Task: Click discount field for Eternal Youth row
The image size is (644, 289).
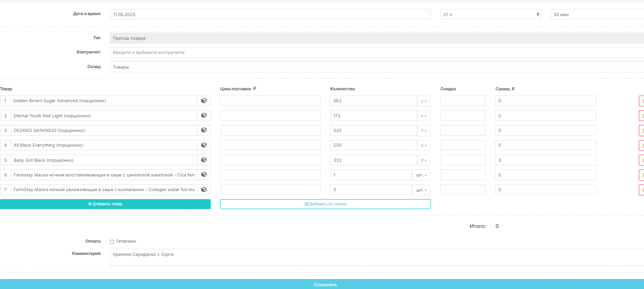Action: [463, 115]
